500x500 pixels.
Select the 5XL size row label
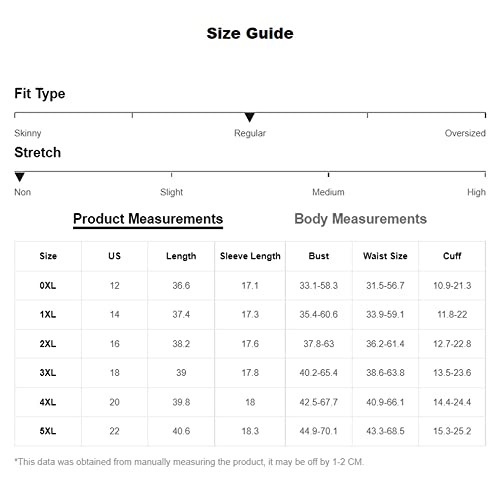[x=48, y=431]
